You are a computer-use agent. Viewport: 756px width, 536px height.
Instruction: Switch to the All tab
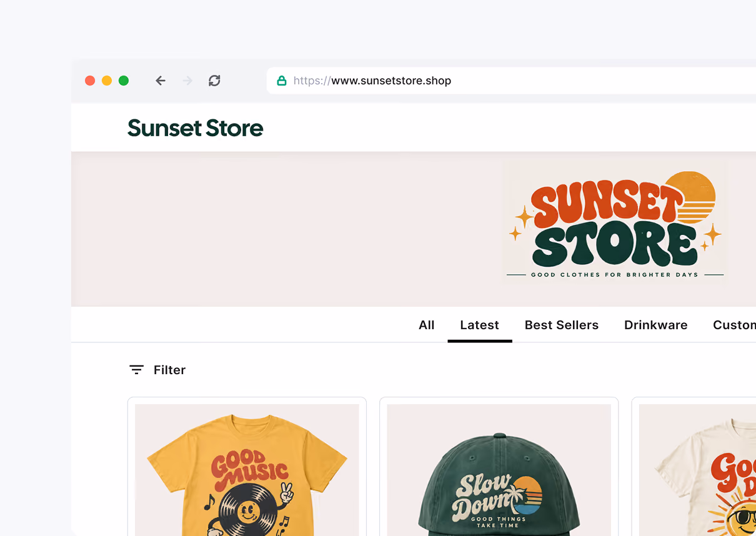pyautogui.click(x=427, y=325)
